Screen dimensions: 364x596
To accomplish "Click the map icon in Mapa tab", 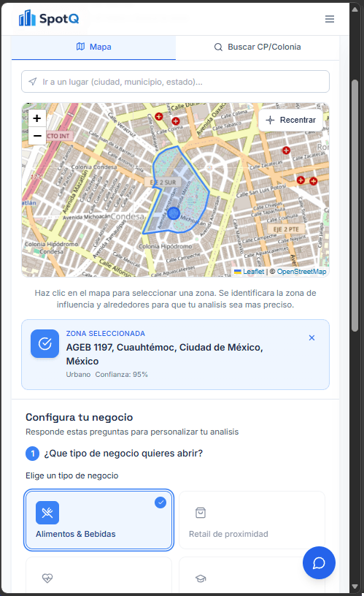I will point(80,47).
